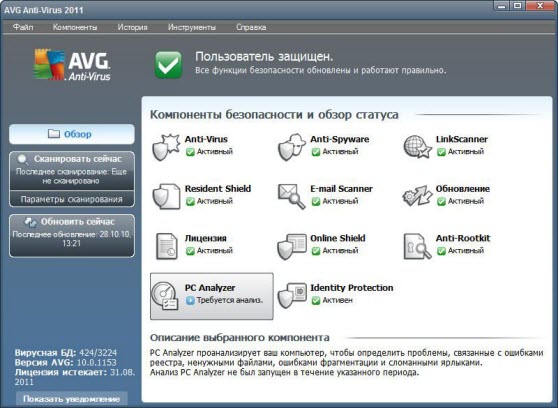
Task: Click the AVG Anti-Virus logo
Action: tap(72, 64)
